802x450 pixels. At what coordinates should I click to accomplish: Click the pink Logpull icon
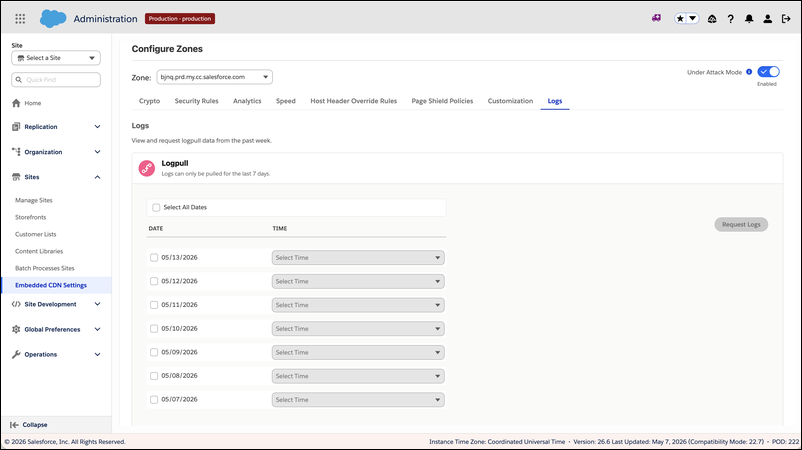(147, 168)
